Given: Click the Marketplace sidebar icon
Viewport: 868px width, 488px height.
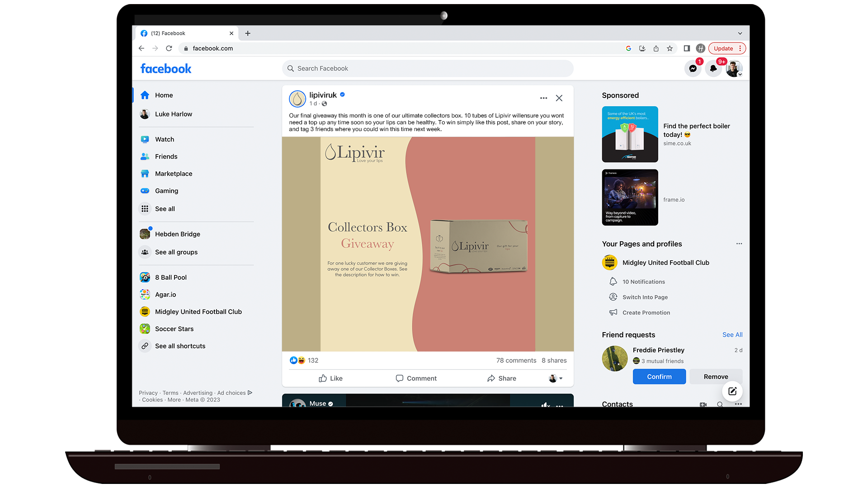Looking at the screenshot, I should click(145, 174).
